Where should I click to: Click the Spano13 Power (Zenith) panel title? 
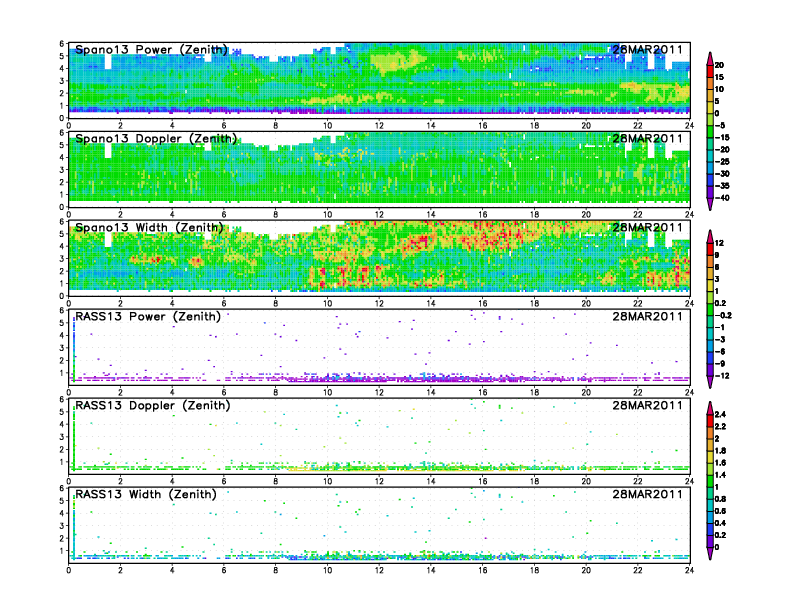coord(151,49)
